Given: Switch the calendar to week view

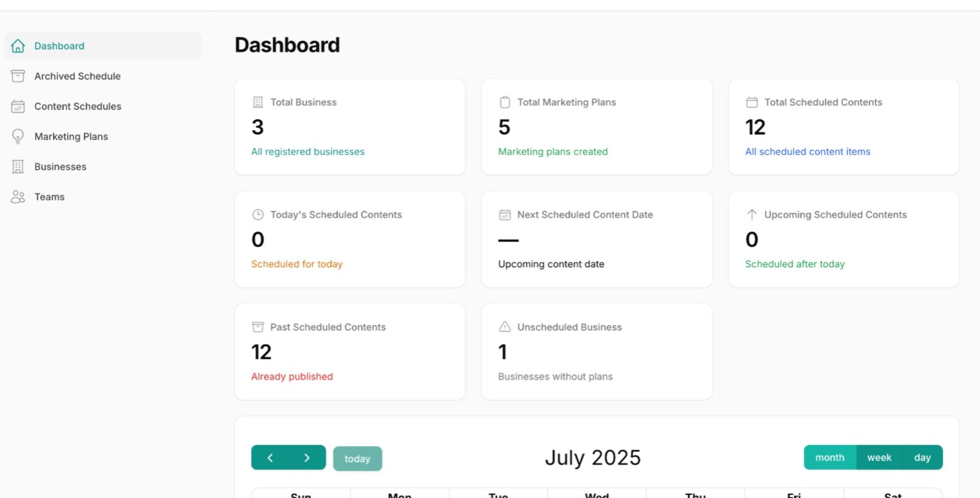Looking at the screenshot, I should [879, 457].
